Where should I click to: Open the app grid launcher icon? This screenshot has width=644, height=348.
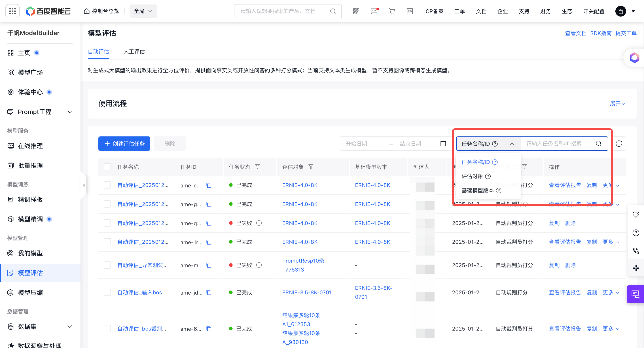tap(12, 11)
